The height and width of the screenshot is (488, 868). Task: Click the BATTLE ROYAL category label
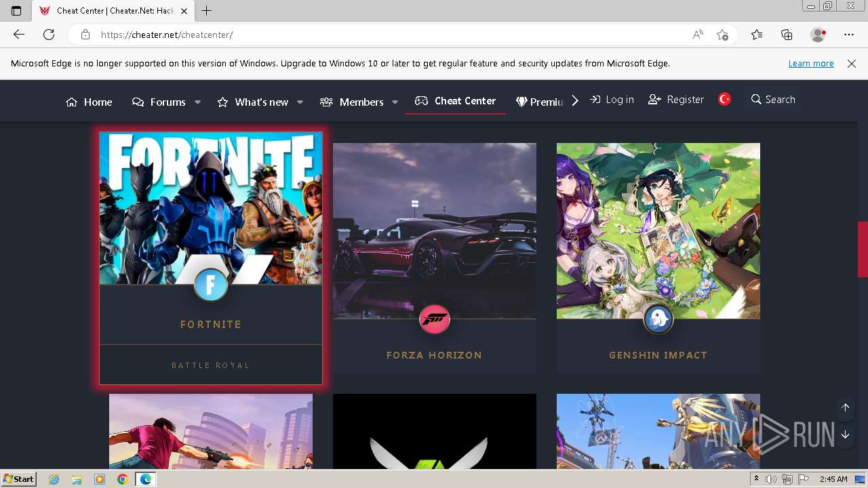[x=211, y=365]
